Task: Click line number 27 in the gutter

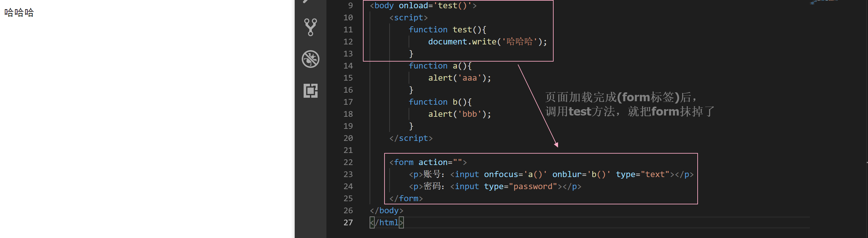Action: [348, 222]
